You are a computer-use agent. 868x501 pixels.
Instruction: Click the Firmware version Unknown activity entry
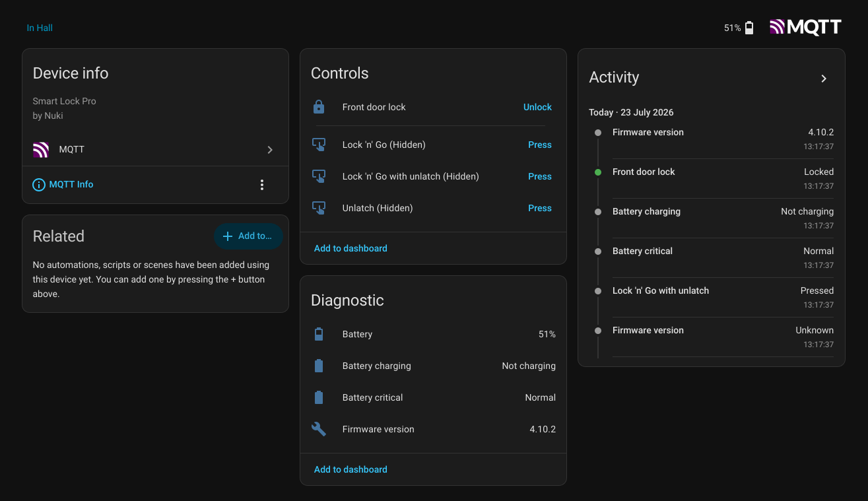(x=723, y=337)
